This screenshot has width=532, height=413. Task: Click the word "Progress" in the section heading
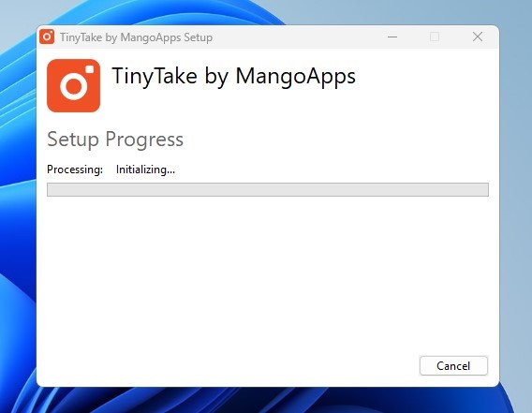click(144, 140)
